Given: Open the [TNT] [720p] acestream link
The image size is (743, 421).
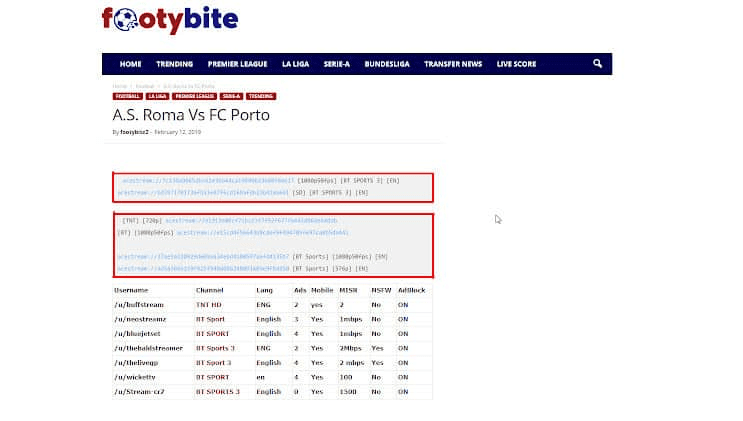Looking at the screenshot, I should [251, 220].
